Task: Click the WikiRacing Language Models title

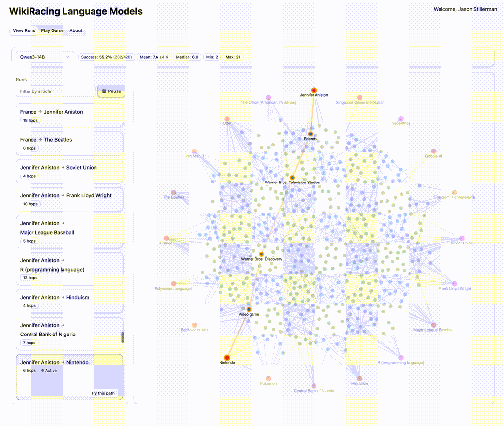Action: tap(76, 11)
